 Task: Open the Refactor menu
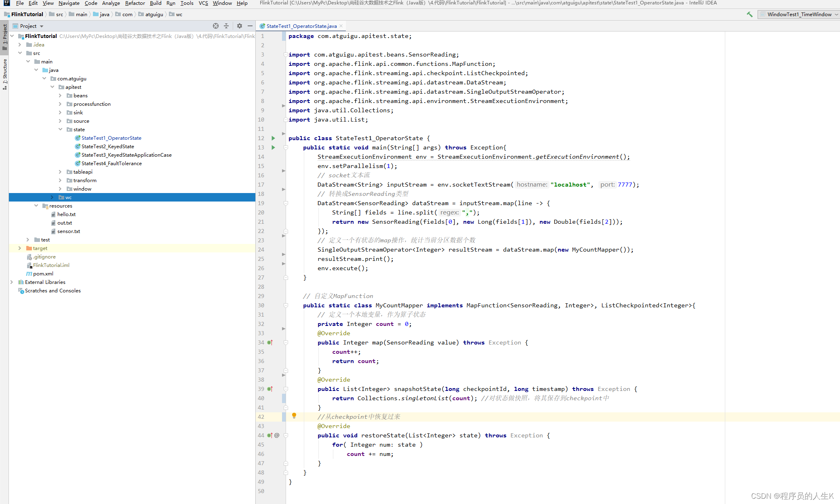click(x=135, y=3)
